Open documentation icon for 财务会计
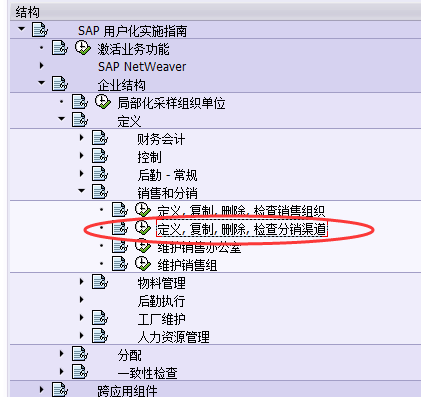 pos(100,138)
